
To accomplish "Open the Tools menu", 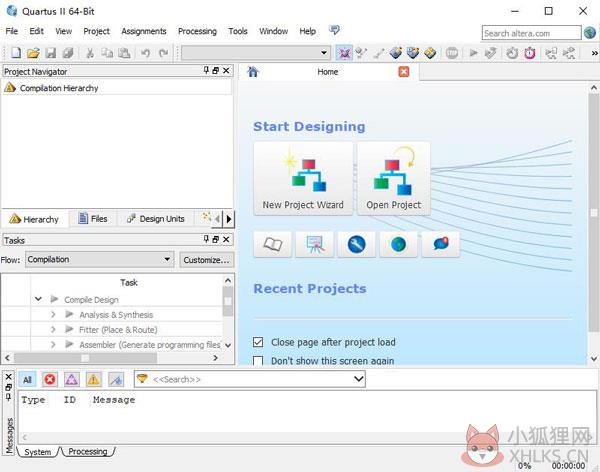I will (x=238, y=31).
